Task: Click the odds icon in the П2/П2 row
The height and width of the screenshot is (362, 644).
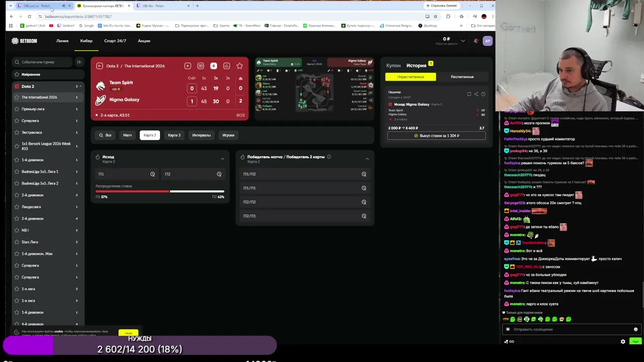Action: point(364,202)
